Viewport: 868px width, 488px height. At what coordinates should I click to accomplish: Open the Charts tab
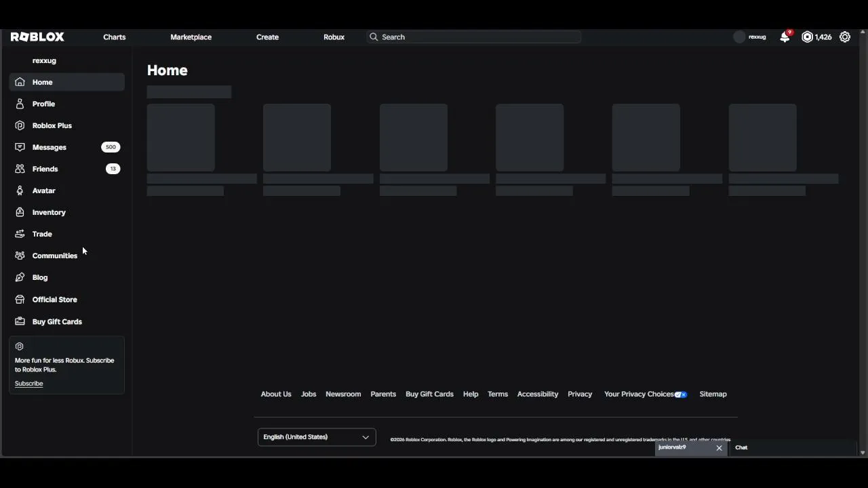(x=115, y=37)
